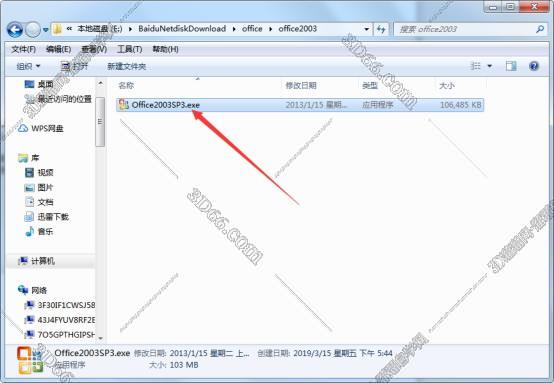This screenshot has height=383, width=554.
Task: Select 桌面 in the navigation pane
Action: click(45, 84)
